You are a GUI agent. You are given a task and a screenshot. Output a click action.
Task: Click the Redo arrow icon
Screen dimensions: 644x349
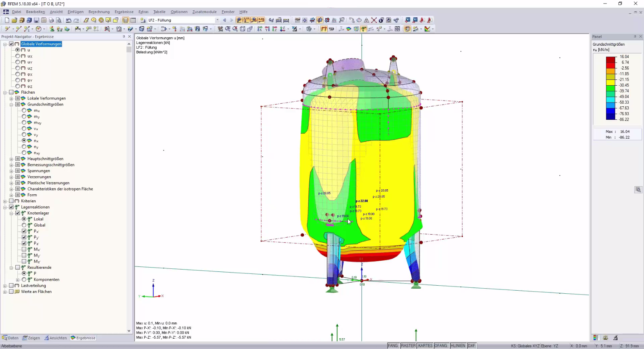pyautogui.click(x=76, y=20)
